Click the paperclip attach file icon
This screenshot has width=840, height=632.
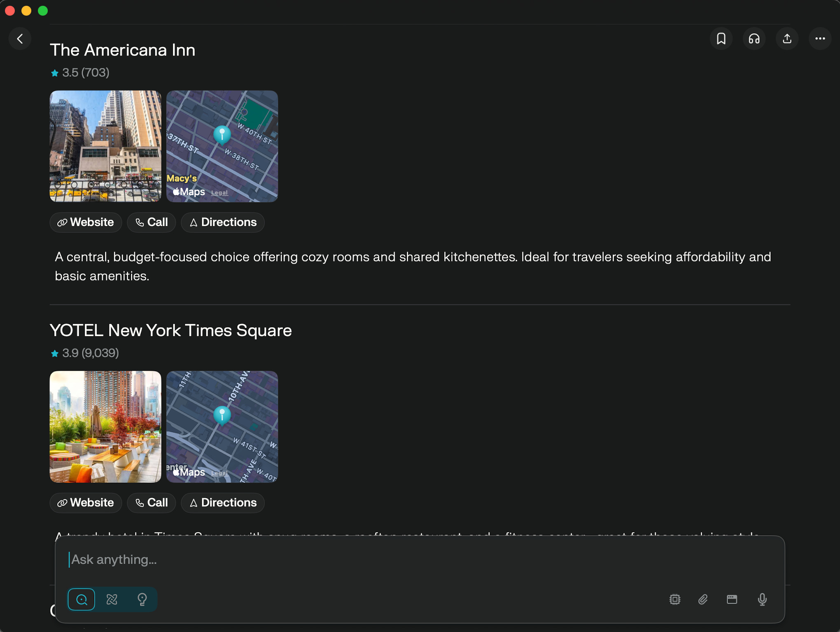pyautogui.click(x=703, y=599)
